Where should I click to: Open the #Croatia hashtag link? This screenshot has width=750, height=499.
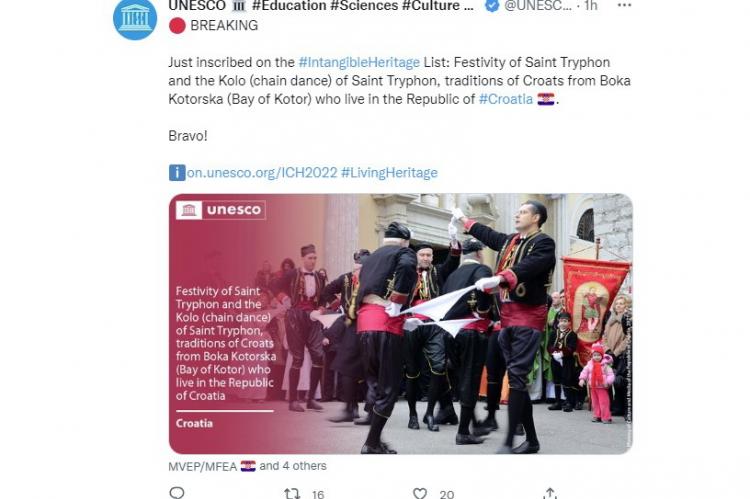pos(506,99)
